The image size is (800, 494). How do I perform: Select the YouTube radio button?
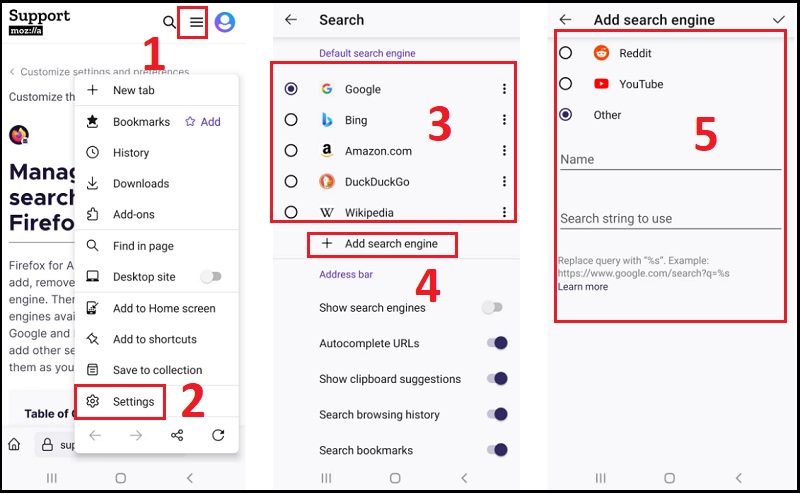[x=565, y=84]
